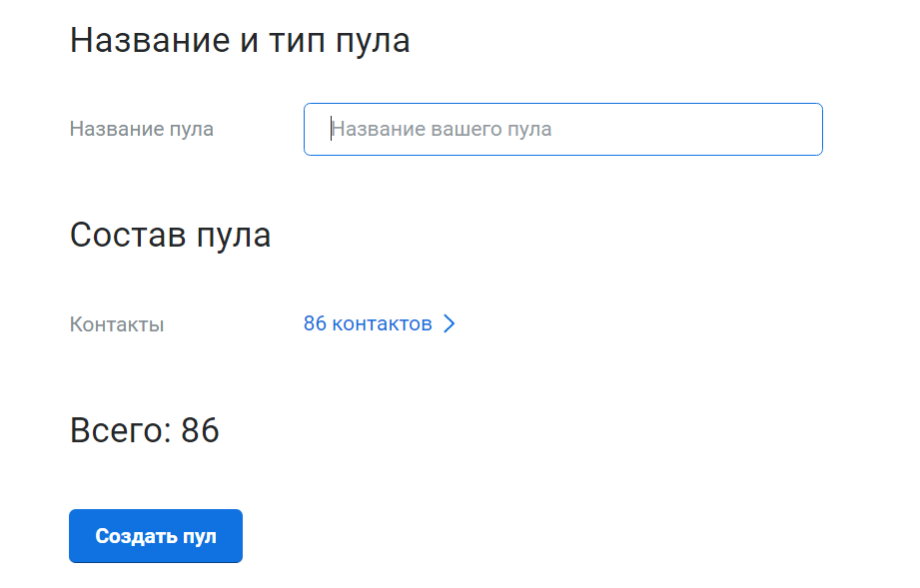Image resolution: width=920 pixels, height=588 pixels.
Task: Click the word Всего in the summary
Action: point(118,430)
